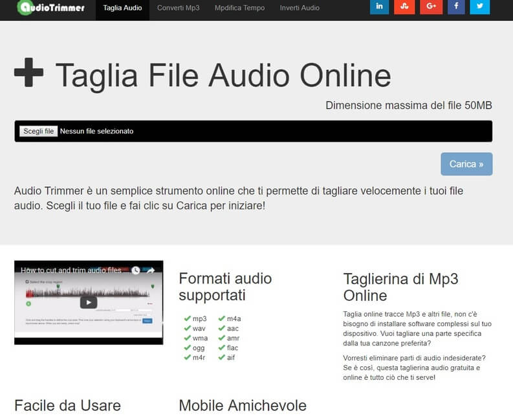
Task: Open the Converti Mp3 tab
Action: [179, 8]
